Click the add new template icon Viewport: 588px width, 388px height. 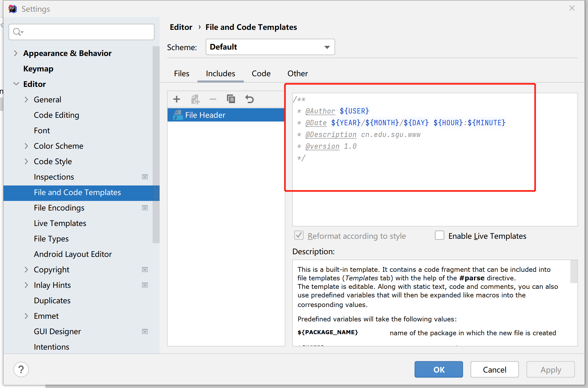pyautogui.click(x=177, y=99)
